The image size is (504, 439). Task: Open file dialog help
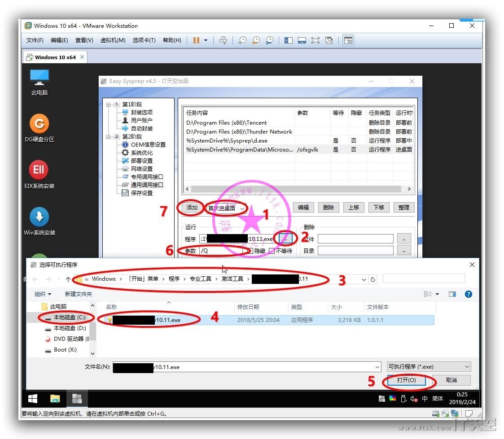[x=469, y=294]
